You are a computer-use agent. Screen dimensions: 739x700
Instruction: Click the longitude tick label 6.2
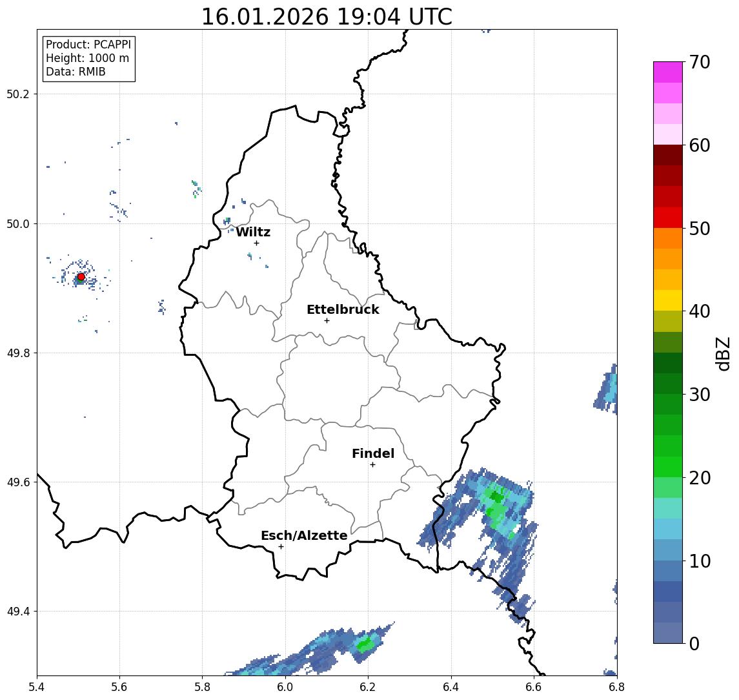(368, 687)
